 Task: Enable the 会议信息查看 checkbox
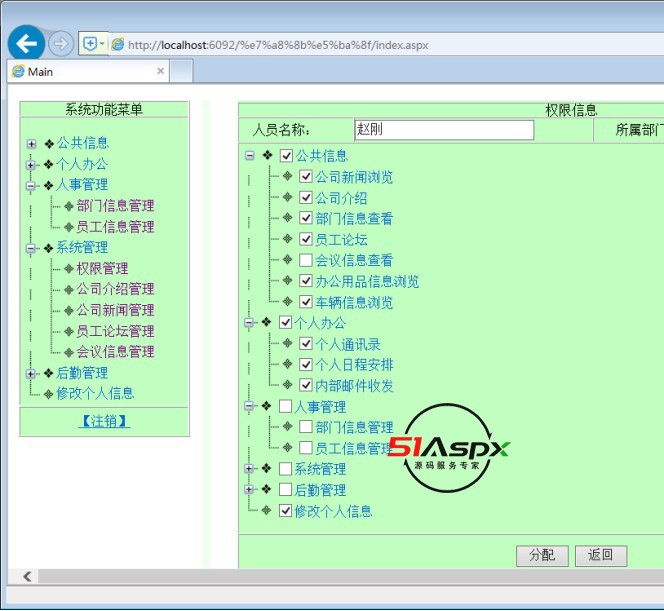[x=306, y=260]
